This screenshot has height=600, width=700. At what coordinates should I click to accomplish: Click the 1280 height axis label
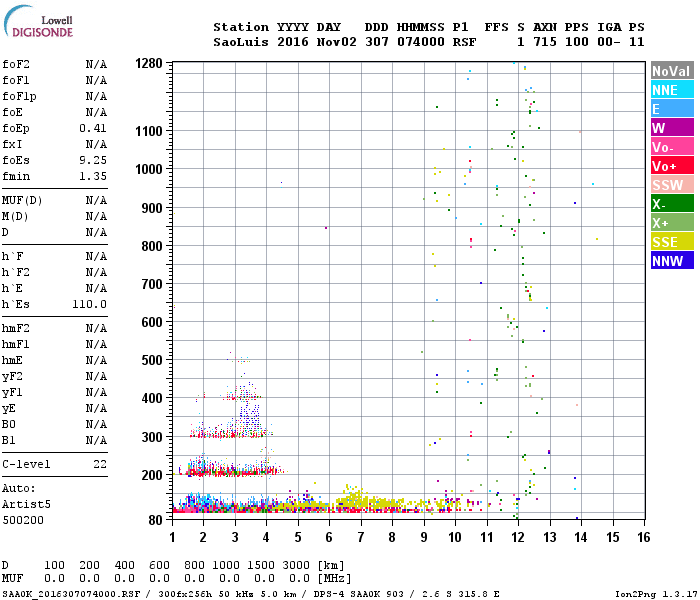click(x=149, y=63)
